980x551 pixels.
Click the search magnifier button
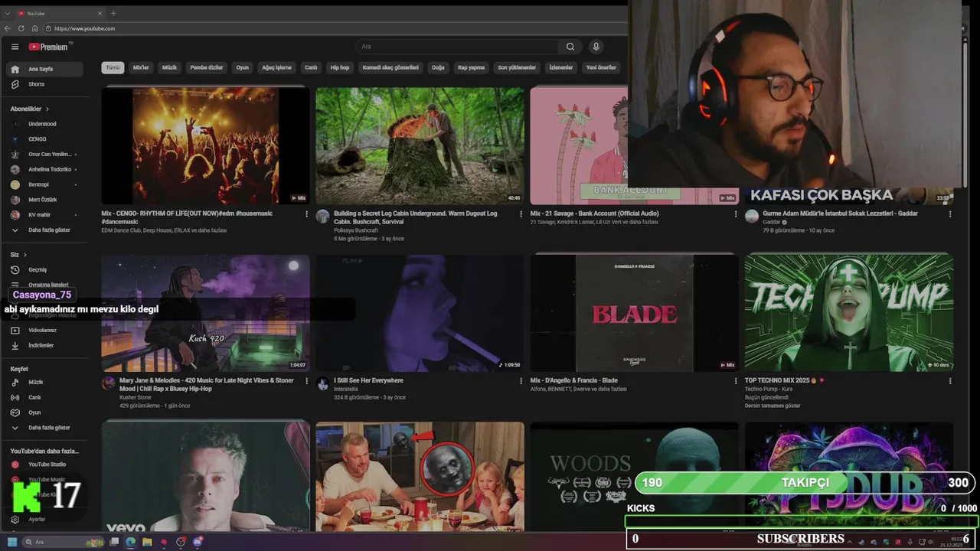pyautogui.click(x=570, y=47)
